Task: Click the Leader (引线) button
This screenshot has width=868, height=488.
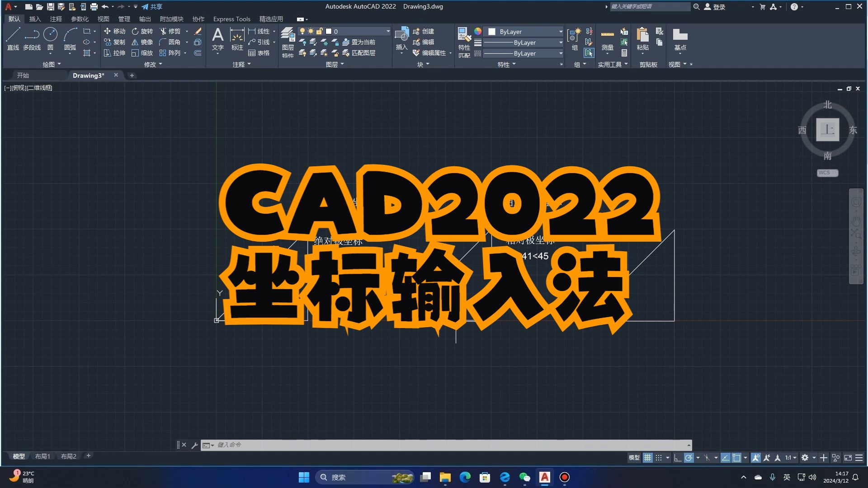Action: coord(259,42)
